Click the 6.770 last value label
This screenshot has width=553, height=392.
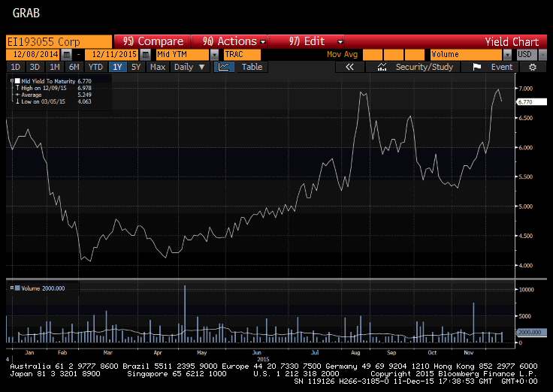coord(531,102)
